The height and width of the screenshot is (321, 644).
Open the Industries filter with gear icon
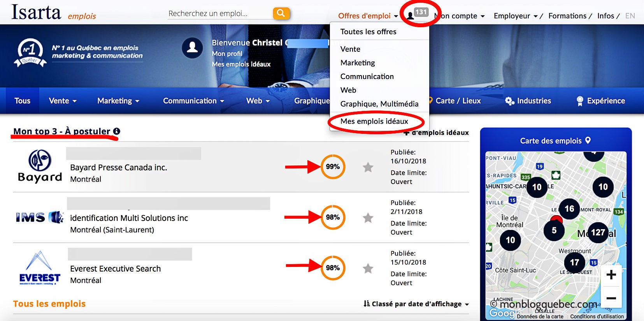click(528, 101)
